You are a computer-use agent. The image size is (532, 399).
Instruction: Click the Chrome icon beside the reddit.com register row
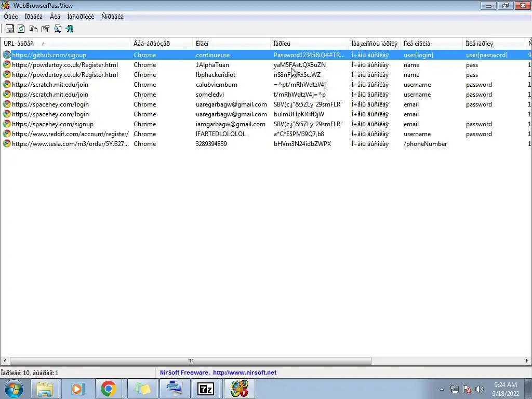pyautogui.click(x=6, y=134)
